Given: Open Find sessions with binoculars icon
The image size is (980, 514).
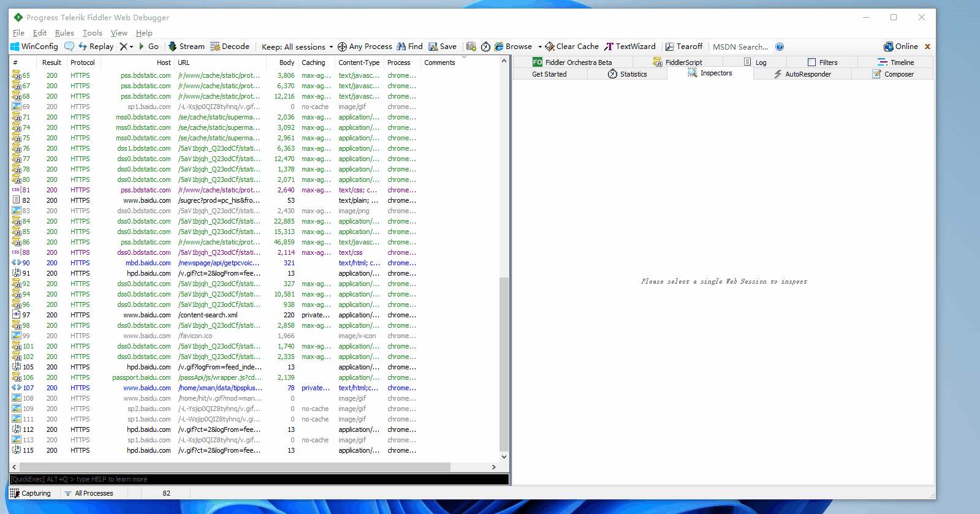Looking at the screenshot, I should point(409,47).
